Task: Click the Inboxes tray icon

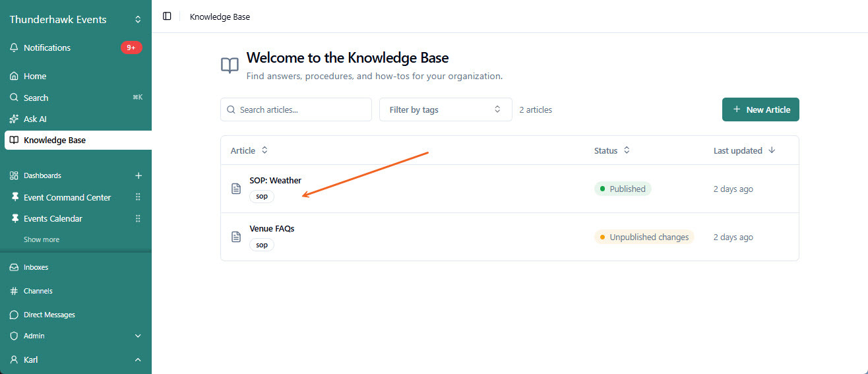Action: (x=14, y=267)
